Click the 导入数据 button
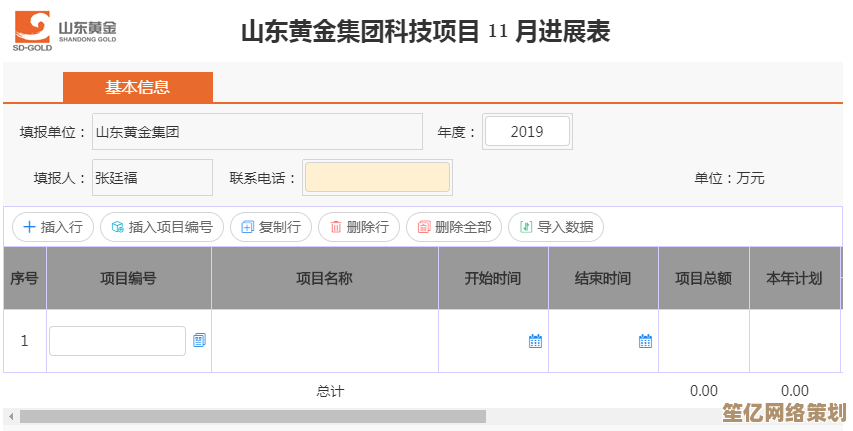The image size is (853, 431). coord(556,227)
